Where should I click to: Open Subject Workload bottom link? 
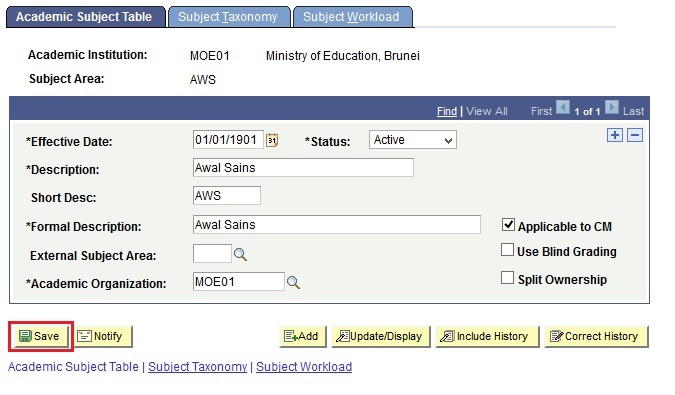(304, 367)
